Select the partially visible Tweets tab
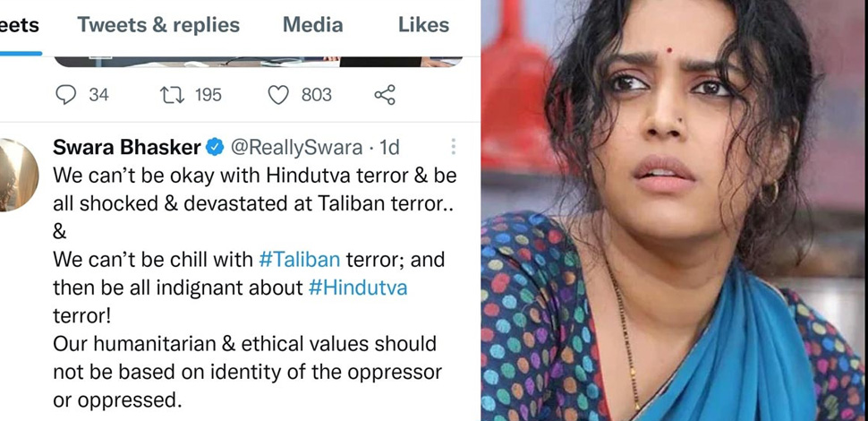The image size is (868, 421). coord(20,25)
